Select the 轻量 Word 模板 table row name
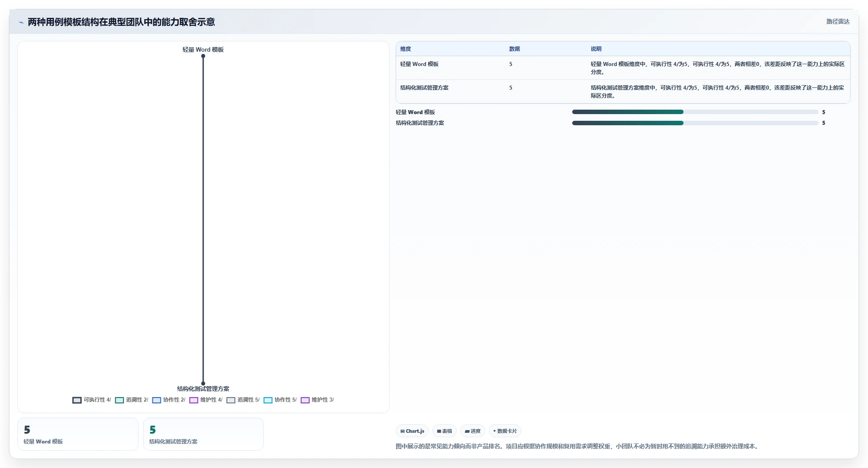The width and height of the screenshot is (868, 468). [419, 64]
